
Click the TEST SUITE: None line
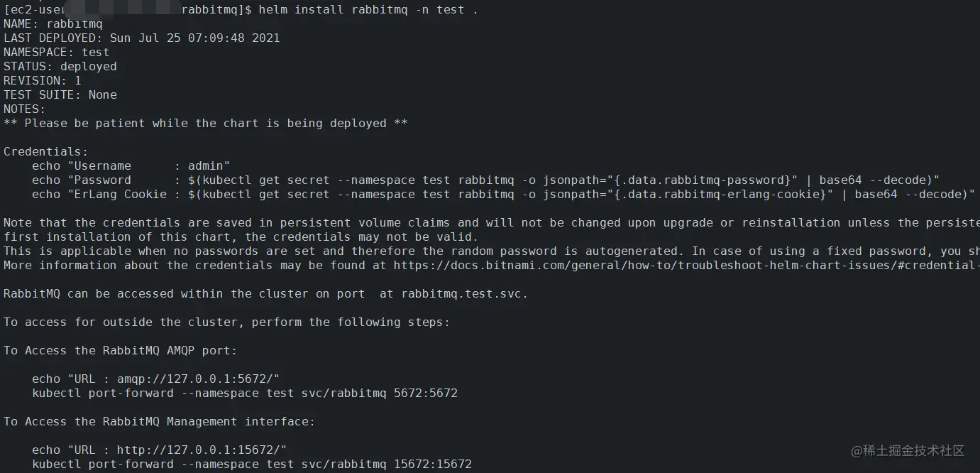coord(60,94)
